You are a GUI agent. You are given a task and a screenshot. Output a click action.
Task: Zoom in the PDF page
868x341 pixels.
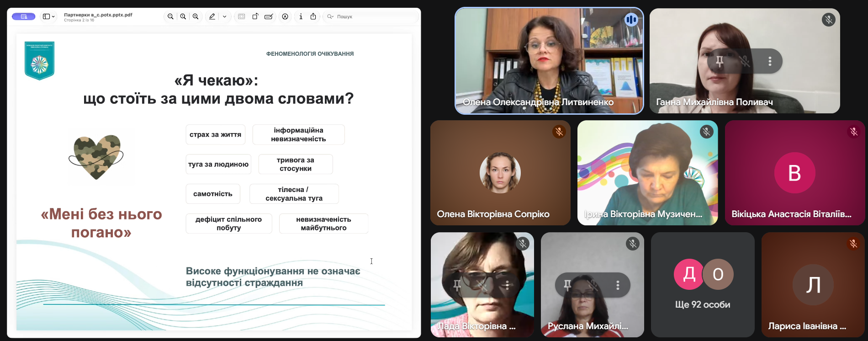(x=196, y=16)
